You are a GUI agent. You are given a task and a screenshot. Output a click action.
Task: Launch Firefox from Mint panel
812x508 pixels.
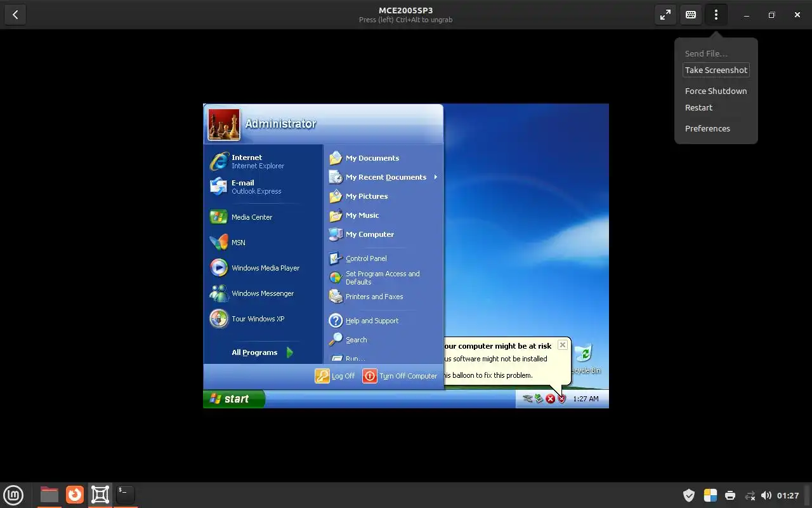[75, 495]
